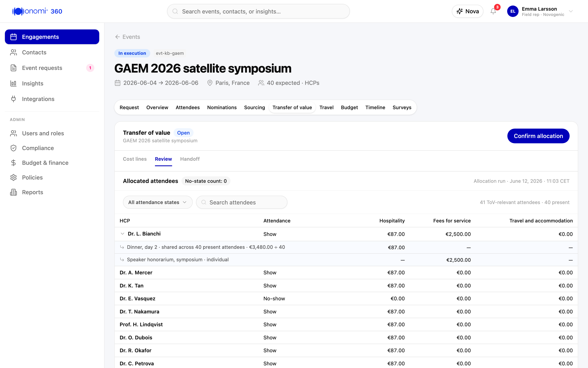This screenshot has height=368, width=588.
Task: Click the Budget & finance dollar icon
Action: point(14,163)
